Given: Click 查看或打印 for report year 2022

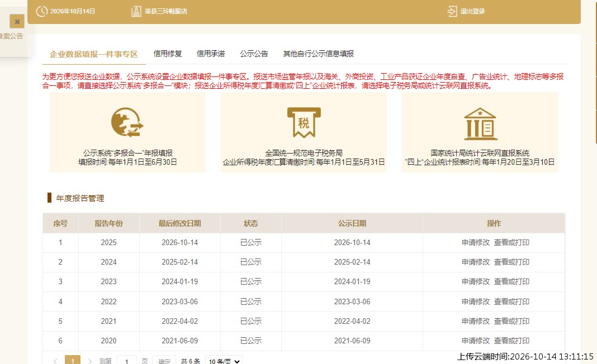Looking at the screenshot, I should (x=511, y=301).
